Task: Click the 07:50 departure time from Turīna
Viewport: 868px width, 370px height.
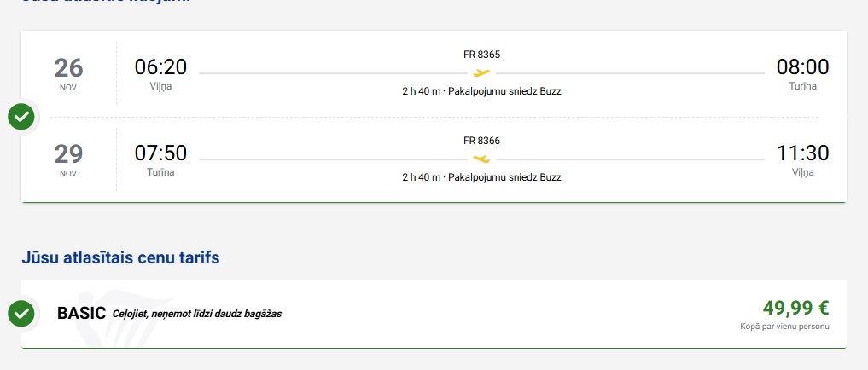Action: point(160,153)
